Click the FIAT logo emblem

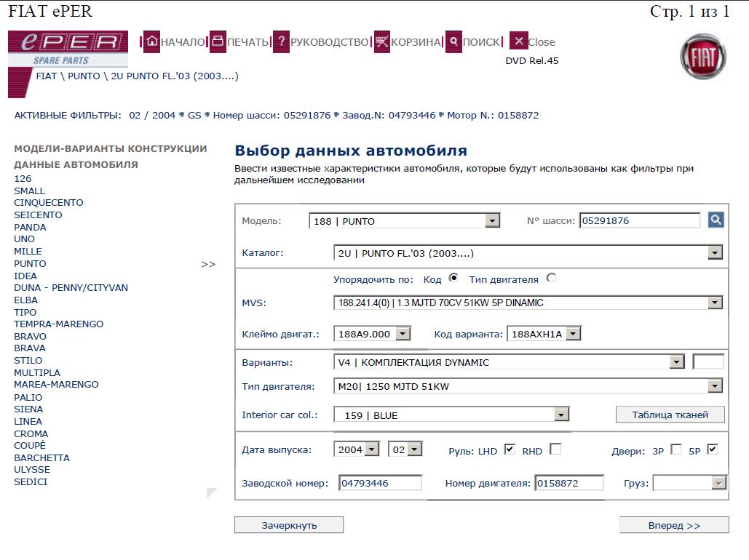click(x=702, y=57)
